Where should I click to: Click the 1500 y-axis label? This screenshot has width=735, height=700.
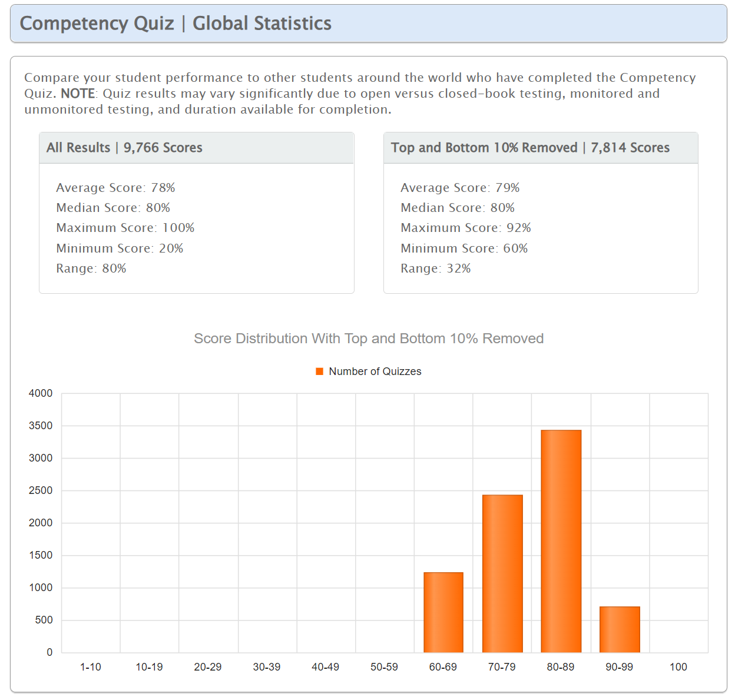[x=41, y=555]
